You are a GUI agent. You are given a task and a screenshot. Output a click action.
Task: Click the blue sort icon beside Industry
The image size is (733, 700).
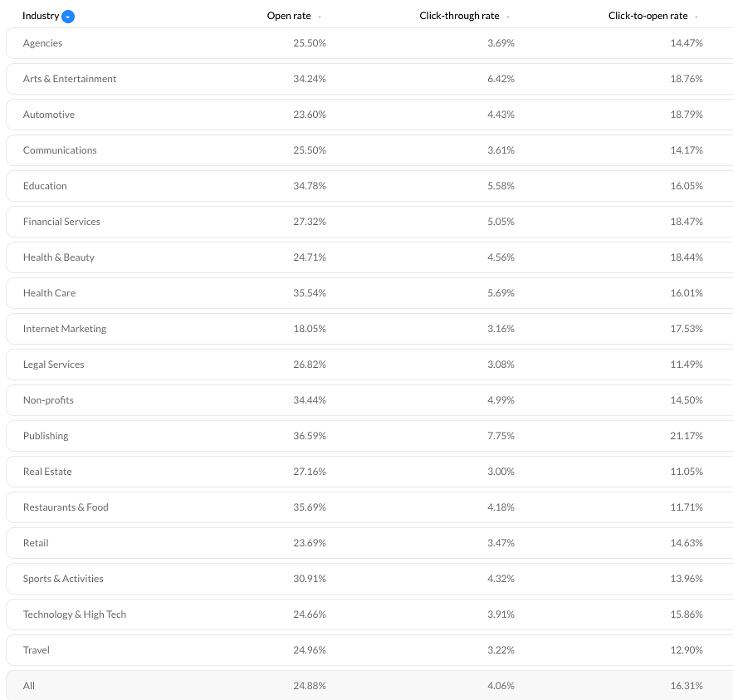(68, 17)
